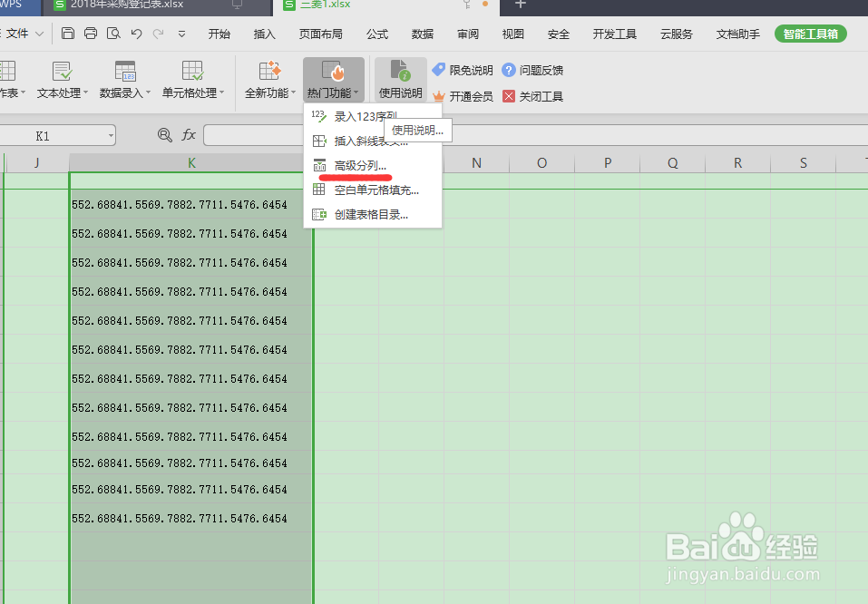The height and width of the screenshot is (604, 868).
Task: Expand the Name Box dropdown arrow
Action: click(x=111, y=136)
